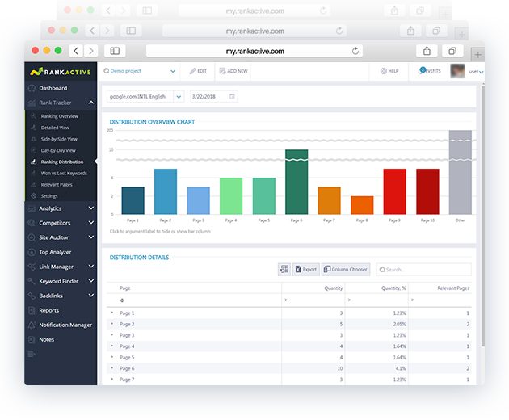Open Day-by-Day View in the sidebar
Image resolution: width=509 pixels, height=420 pixels.
(x=58, y=150)
